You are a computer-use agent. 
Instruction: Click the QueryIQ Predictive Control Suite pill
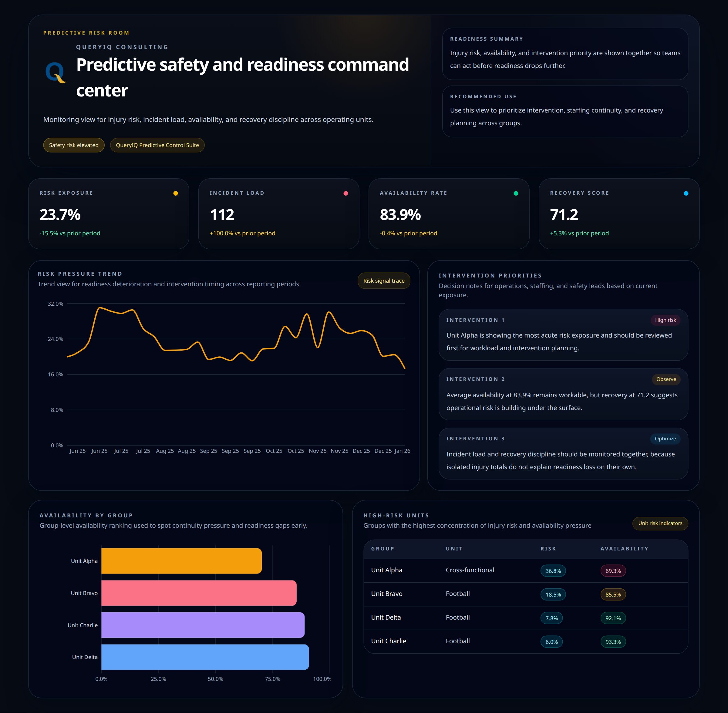pos(157,145)
